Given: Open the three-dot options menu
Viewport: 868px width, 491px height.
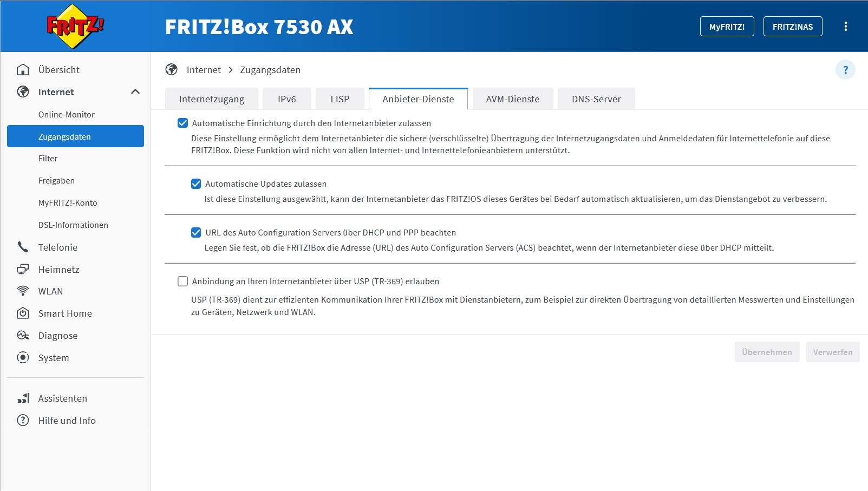Looking at the screenshot, I should (x=846, y=27).
